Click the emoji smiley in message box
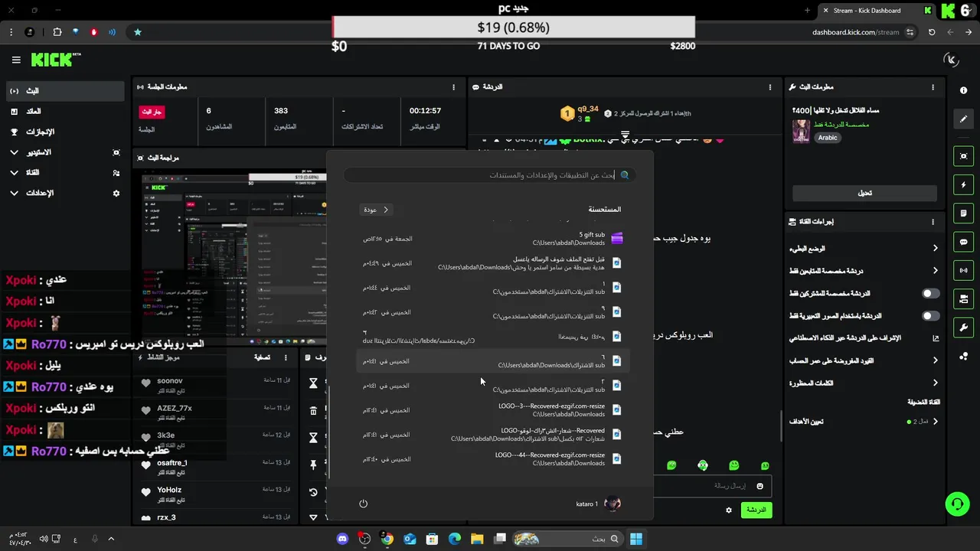This screenshot has width=980, height=551. coord(760,486)
